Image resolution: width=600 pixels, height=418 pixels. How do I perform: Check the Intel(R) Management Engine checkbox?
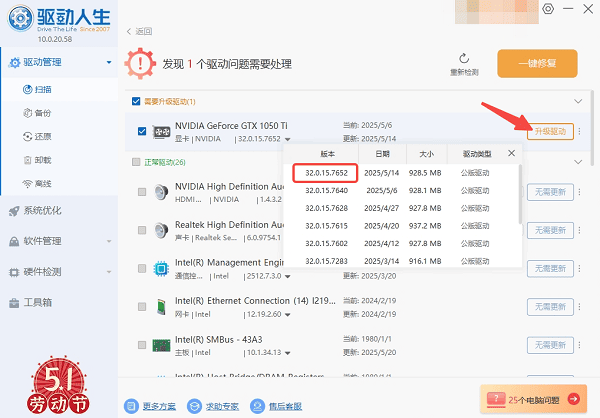coord(142,268)
